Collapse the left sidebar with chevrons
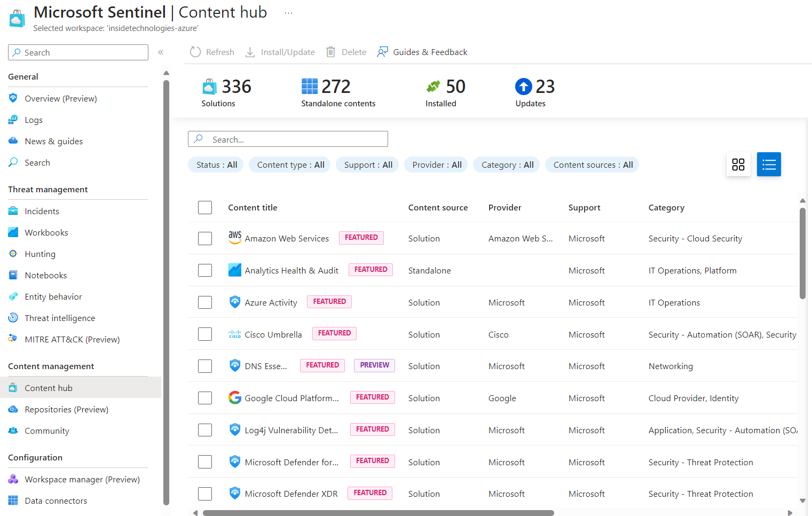 click(161, 52)
